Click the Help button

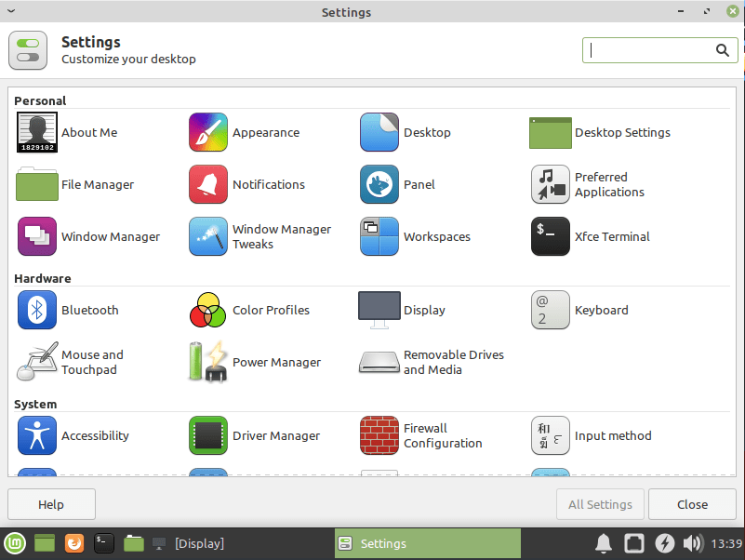click(x=51, y=504)
